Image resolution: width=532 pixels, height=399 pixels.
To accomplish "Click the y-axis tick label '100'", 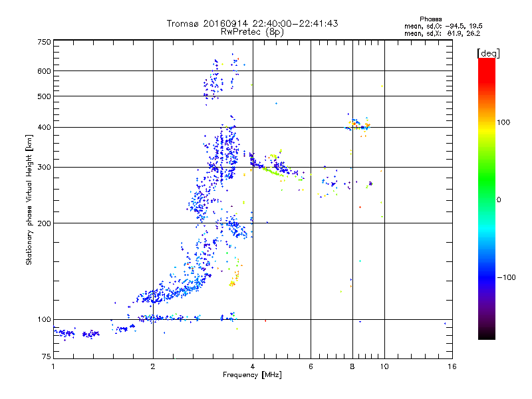I will coord(45,320).
